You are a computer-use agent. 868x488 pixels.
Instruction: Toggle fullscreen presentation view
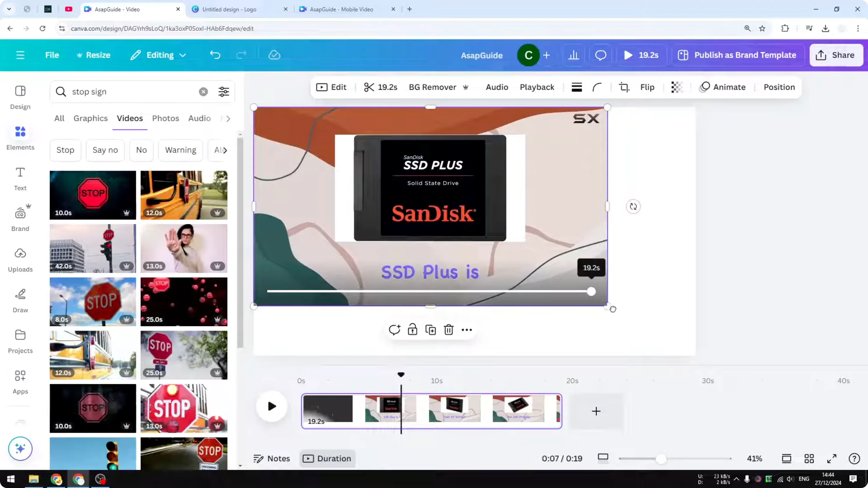point(831,458)
